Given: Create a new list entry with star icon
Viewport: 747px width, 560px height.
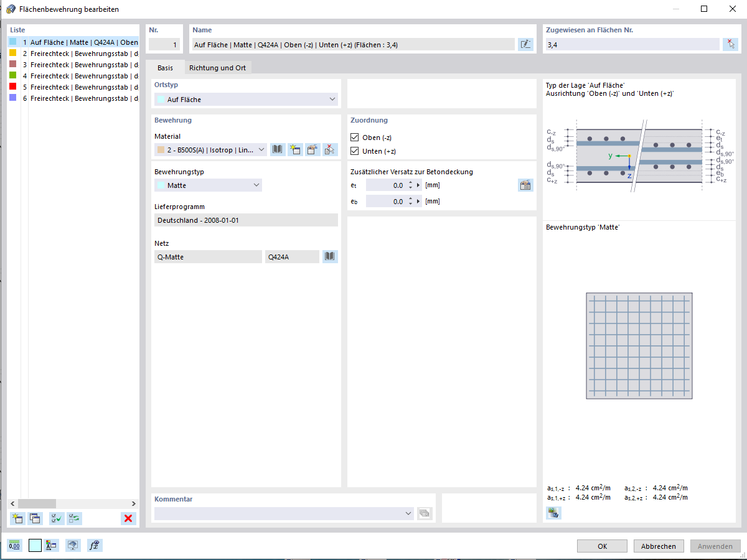Looking at the screenshot, I should [17, 518].
